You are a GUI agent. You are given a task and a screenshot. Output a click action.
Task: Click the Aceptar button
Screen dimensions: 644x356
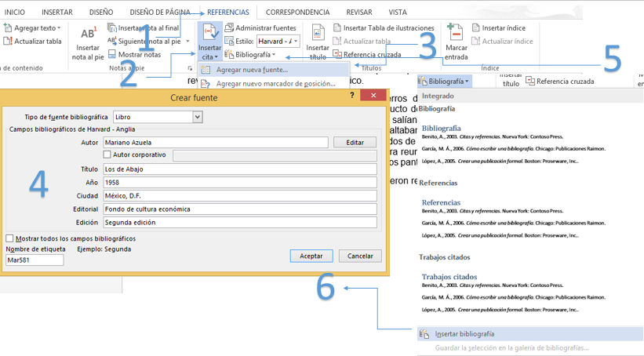tap(311, 256)
